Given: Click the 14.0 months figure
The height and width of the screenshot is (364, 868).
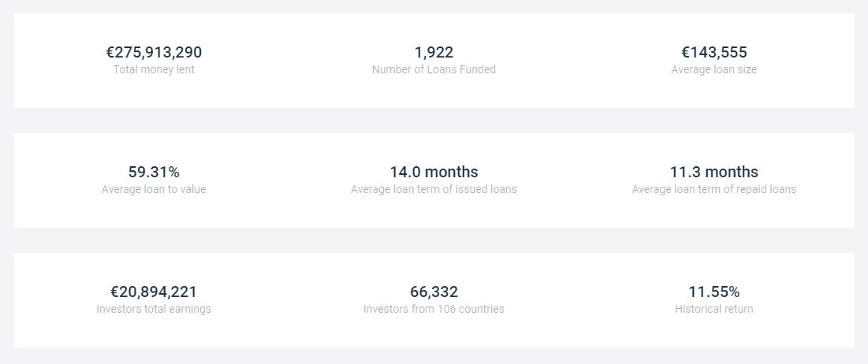Looking at the screenshot, I should (x=434, y=172).
